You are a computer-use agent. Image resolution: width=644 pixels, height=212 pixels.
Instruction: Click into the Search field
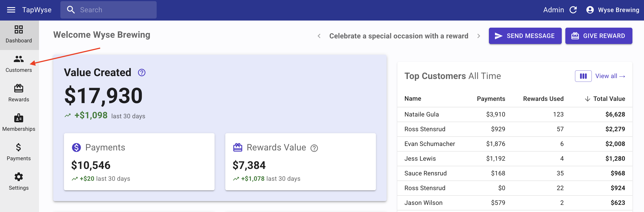pyautogui.click(x=113, y=10)
